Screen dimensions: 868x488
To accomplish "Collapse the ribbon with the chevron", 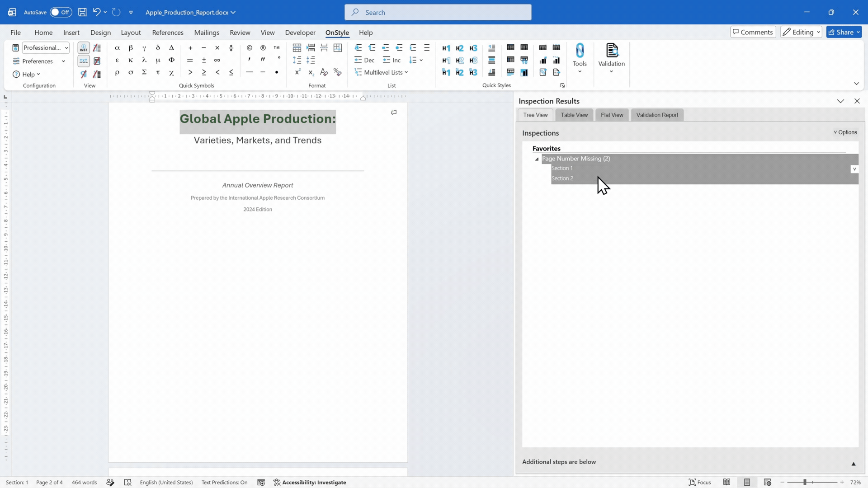I will (x=856, y=84).
